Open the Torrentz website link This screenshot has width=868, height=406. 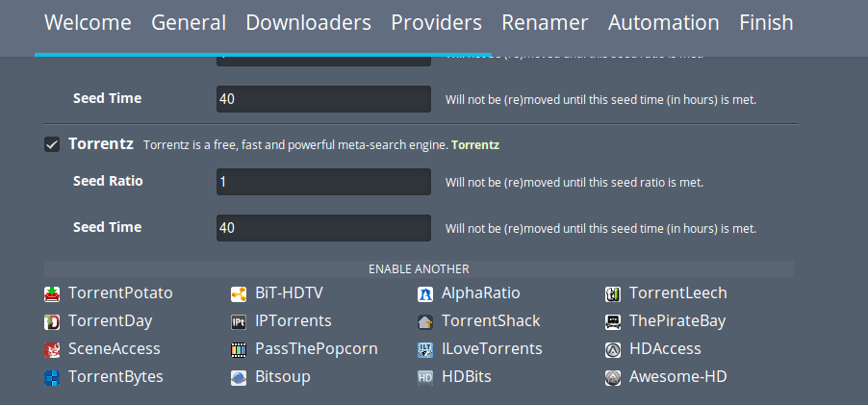(475, 145)
